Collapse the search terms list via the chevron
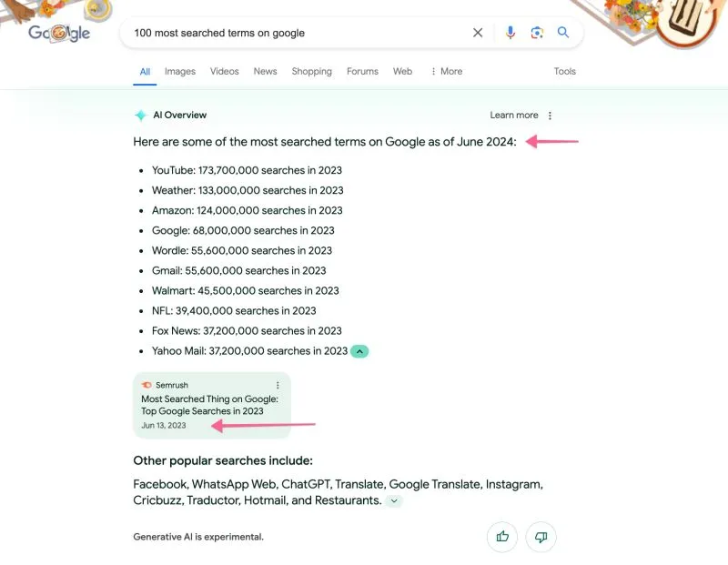The width and height of the screenshot is (728, 565). coord(359,350)
